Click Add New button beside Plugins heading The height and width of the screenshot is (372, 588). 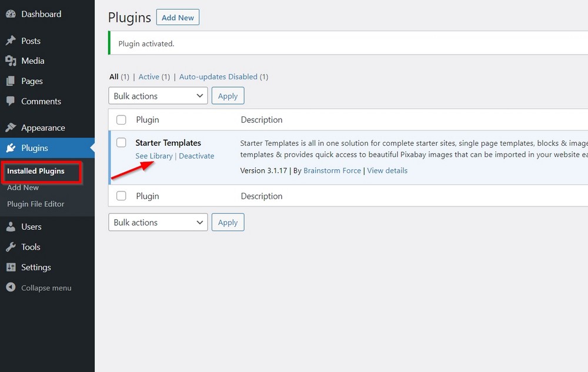point(178,17)
